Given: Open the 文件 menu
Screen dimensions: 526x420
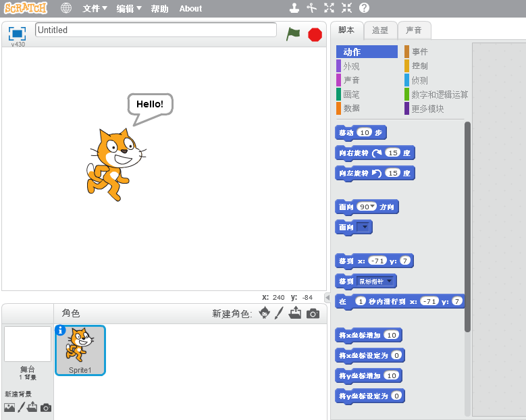Looking at the screenshot, I should (x=95, y=8).
